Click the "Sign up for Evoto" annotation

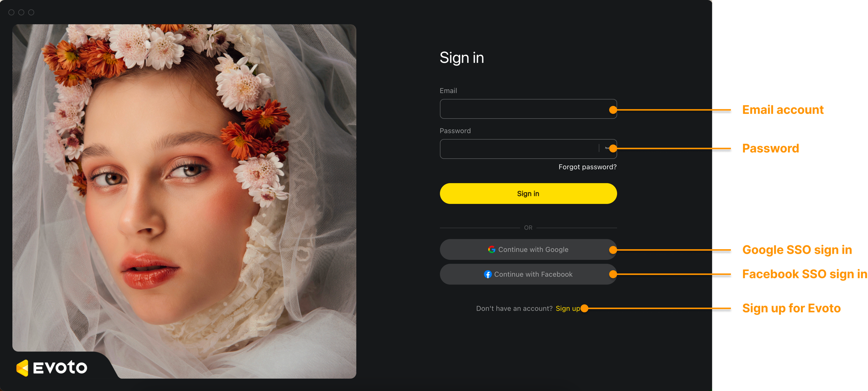coord(791,308)
